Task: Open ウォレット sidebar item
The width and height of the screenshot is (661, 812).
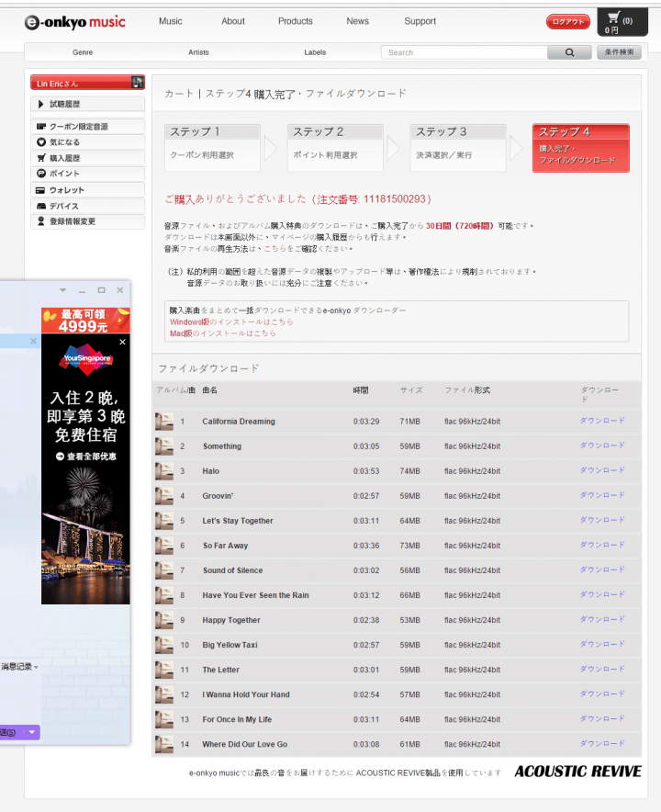Action: 87,190
